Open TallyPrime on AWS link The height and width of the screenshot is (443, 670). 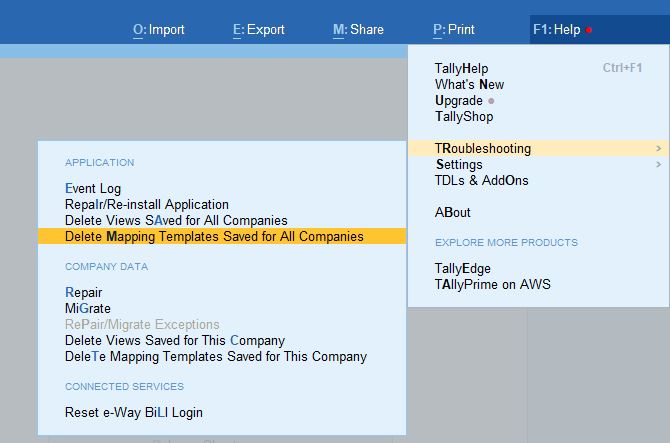click(492, 285)
